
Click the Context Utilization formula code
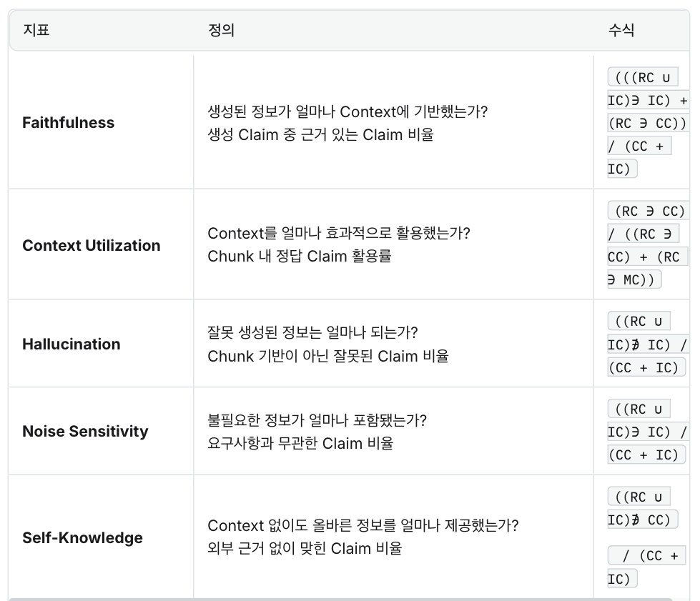click(x=646, y=245)
